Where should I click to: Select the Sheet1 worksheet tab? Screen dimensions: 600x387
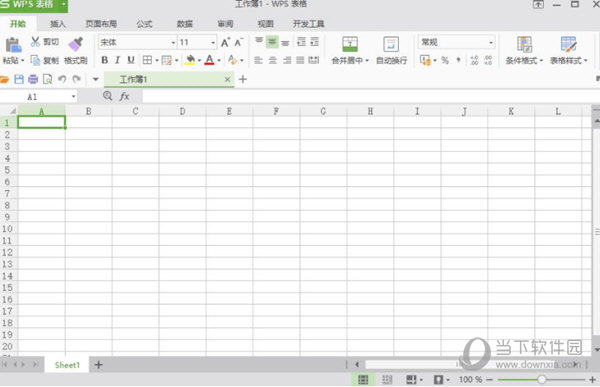(x=67, y=365)
